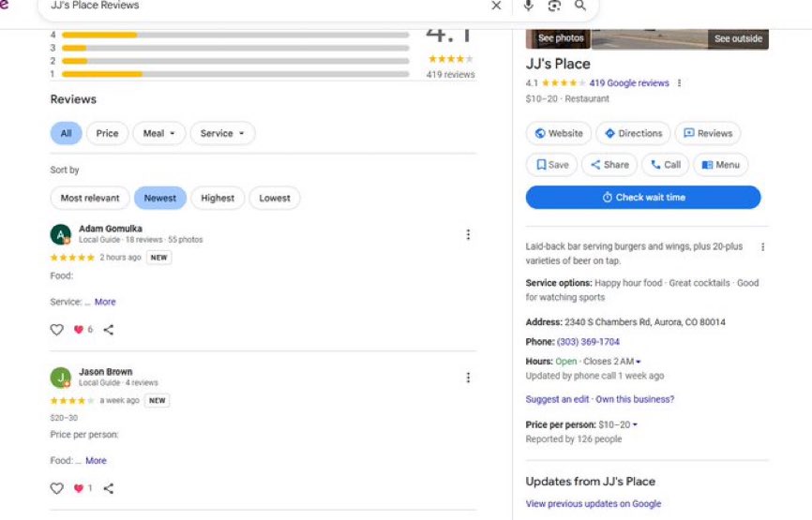Open View previous updates on Google
The height and width of the screenshot is (520, 812).
(x=594, y=503)
